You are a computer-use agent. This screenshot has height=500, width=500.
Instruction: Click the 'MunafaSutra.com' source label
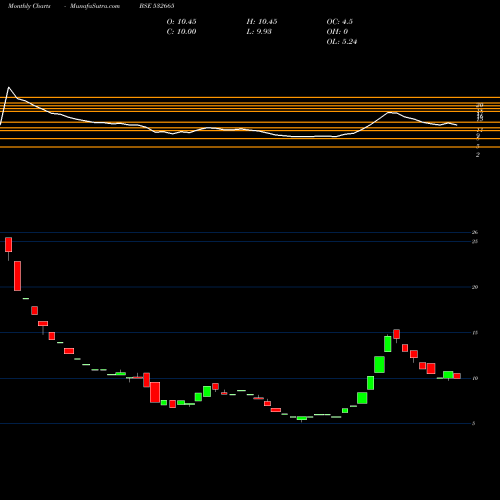(x=95, y=6)
